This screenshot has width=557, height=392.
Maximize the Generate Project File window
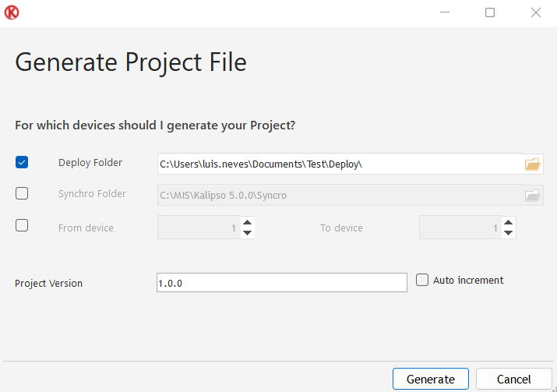pyautogui.click(x=490, y=12)
